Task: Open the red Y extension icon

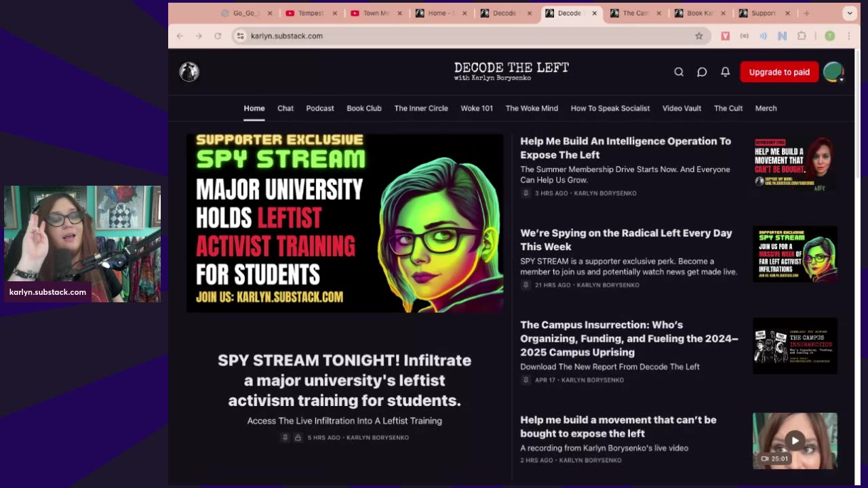Action: (725, 36)
